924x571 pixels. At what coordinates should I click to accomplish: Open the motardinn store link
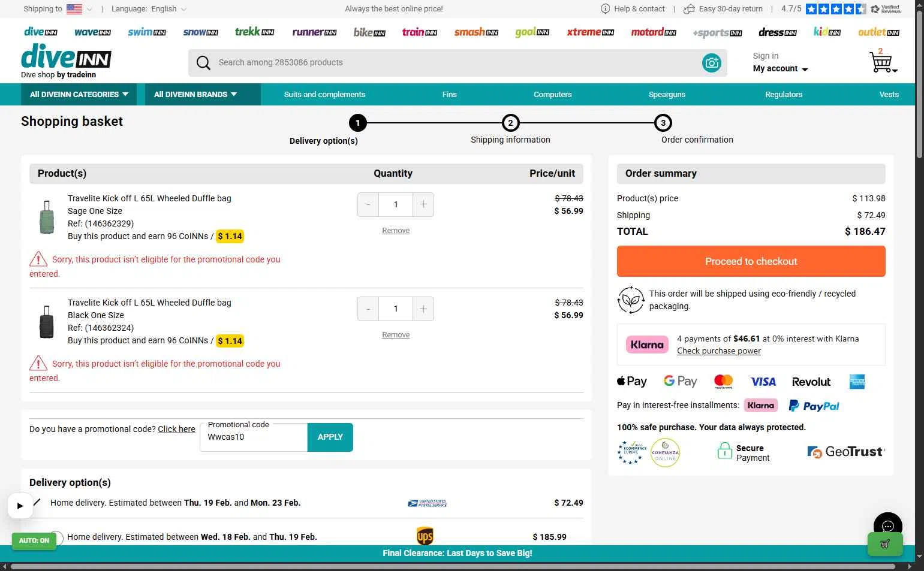click(654, 32)
